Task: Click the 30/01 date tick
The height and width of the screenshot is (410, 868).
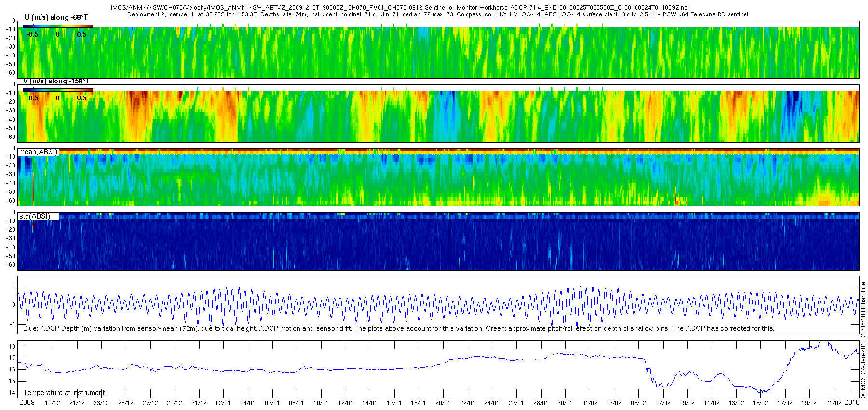Action: point(565,403)
